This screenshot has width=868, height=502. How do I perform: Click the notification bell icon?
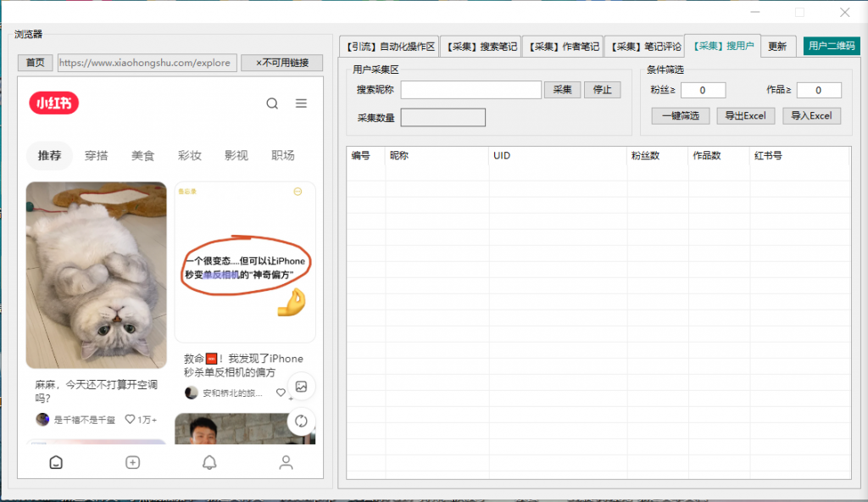209,462
